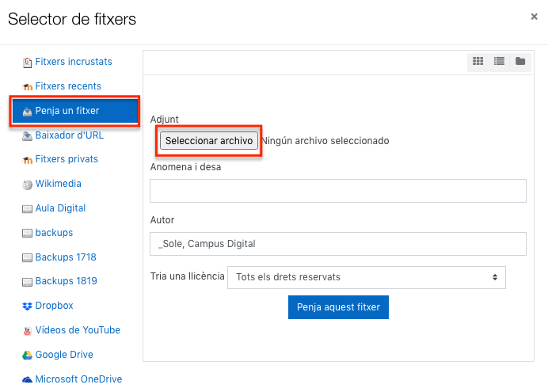
Task: Click the Dropbox repository icon
Action: tap(28, 306)
